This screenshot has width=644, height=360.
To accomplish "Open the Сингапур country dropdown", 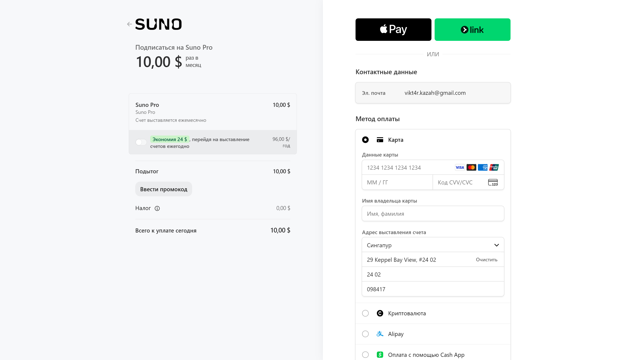I will (x=433, y=245).
